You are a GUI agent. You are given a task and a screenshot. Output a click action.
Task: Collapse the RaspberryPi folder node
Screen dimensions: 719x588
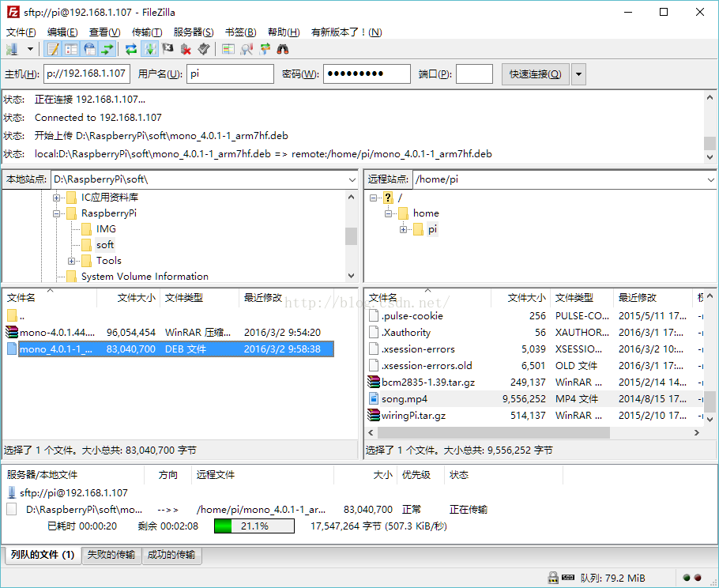(x=56, y=213)
